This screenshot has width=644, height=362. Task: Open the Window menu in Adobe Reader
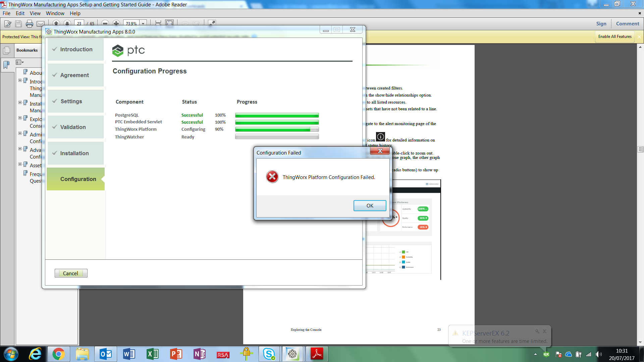(x=55, y=13)
